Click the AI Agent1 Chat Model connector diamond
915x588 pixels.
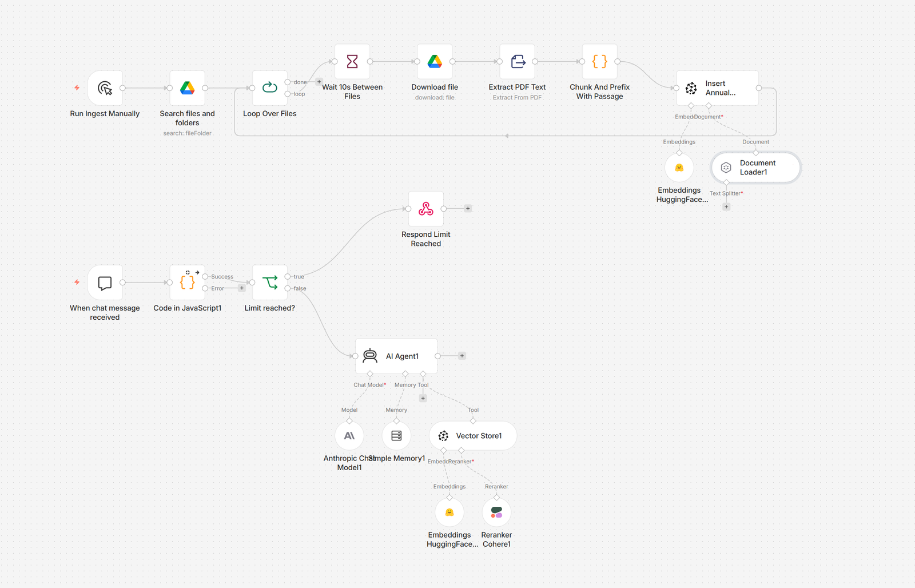pos(370,374)
